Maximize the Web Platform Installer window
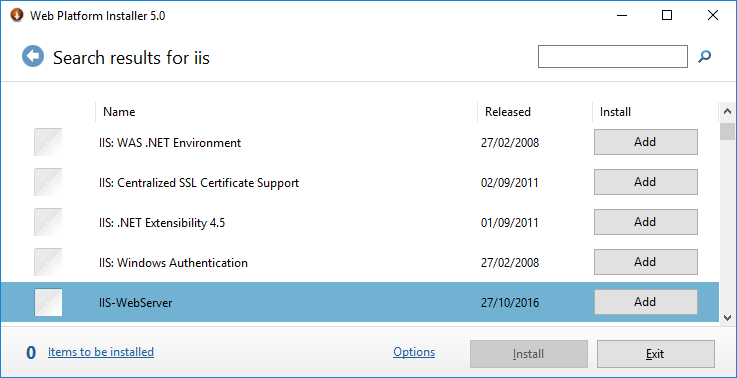This screenshot has height=378, width=737. [x=666, y=15]
